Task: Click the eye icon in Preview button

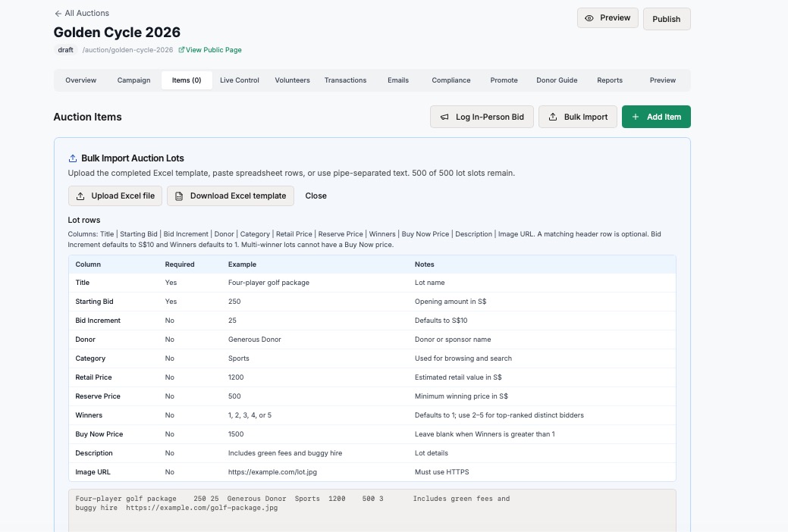Action: pyautogui.click(x=589, y=18)
